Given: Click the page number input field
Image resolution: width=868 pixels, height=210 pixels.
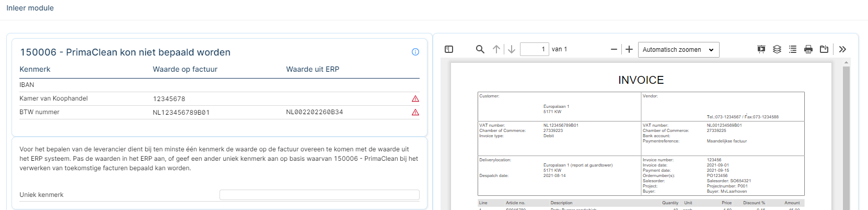Looking at the screenshot, I should pyautogui.click(x=534, y=49).
